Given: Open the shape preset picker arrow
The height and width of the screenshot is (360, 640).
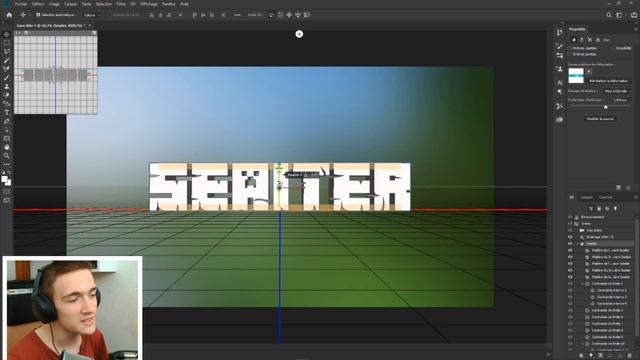Looking at the screenshot, I should [x=589, y=71].
